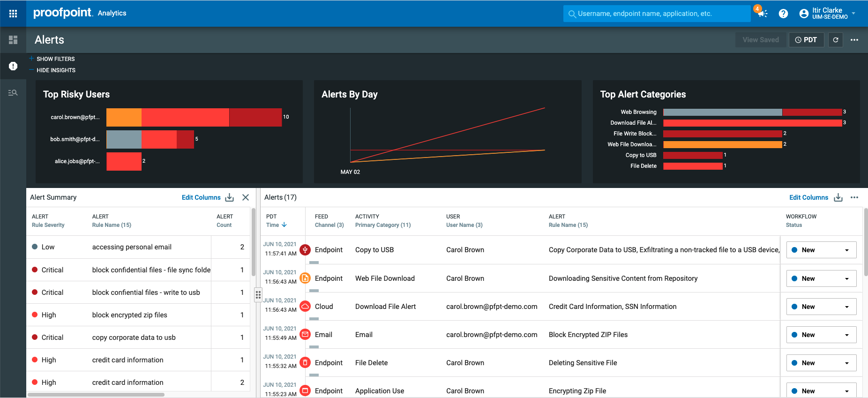This screenshot has height=398, width=868.
Task: Select alice.jobs bar in Top Risky Users
Action: 124,161
